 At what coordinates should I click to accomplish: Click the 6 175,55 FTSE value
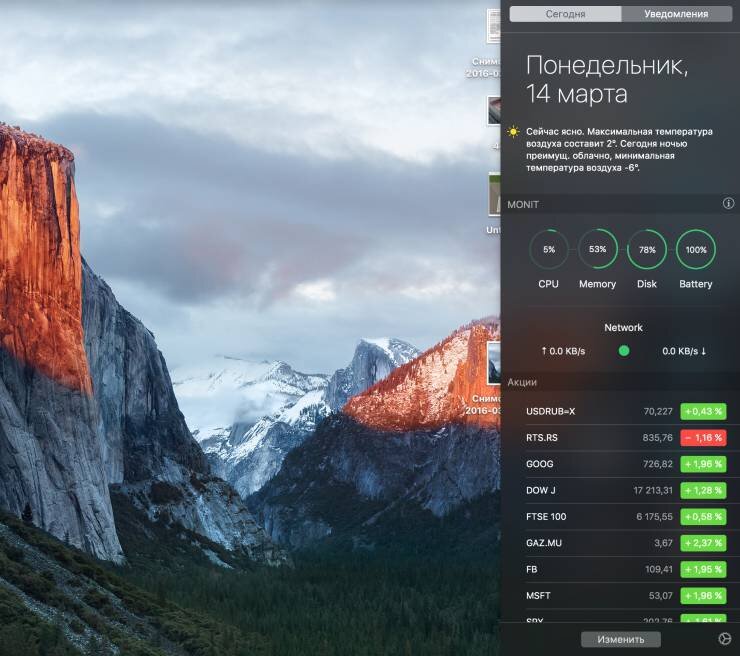pyautogui.click(x=654, y=517)
